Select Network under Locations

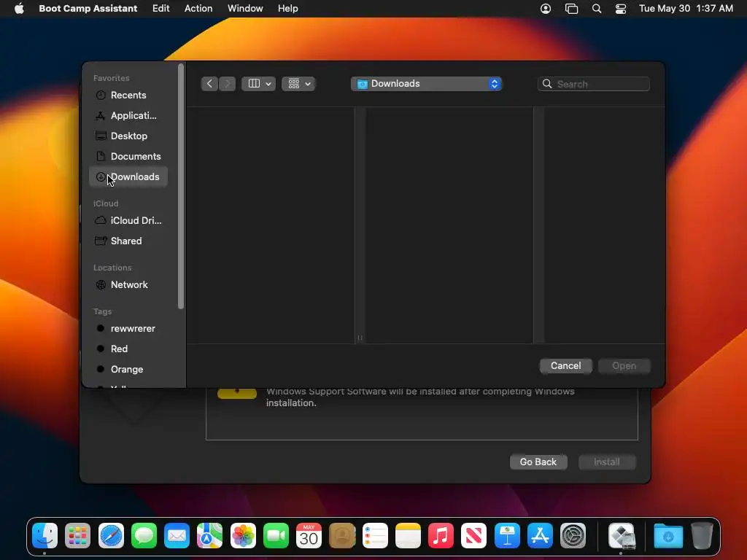128,285
